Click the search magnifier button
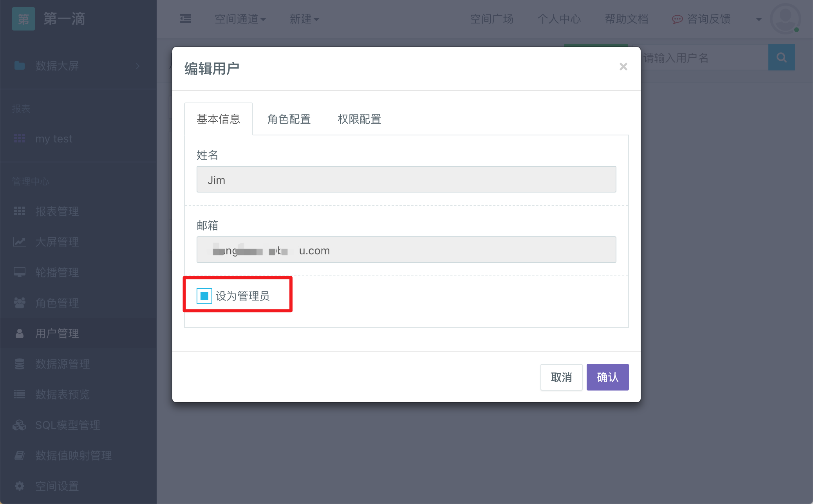Image resolution: width=813 pixels, height=504 pixels. pyautogui.click(x=781, y=58)
